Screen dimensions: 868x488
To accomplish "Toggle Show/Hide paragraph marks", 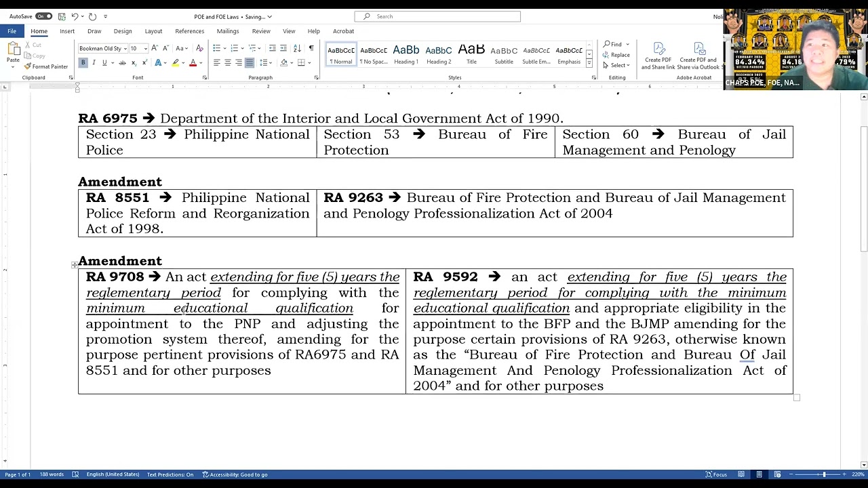I will [311, 48].
